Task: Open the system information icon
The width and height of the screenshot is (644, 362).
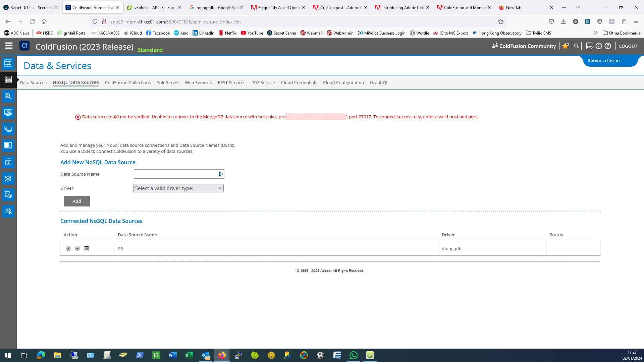Action: coord(599,46)
